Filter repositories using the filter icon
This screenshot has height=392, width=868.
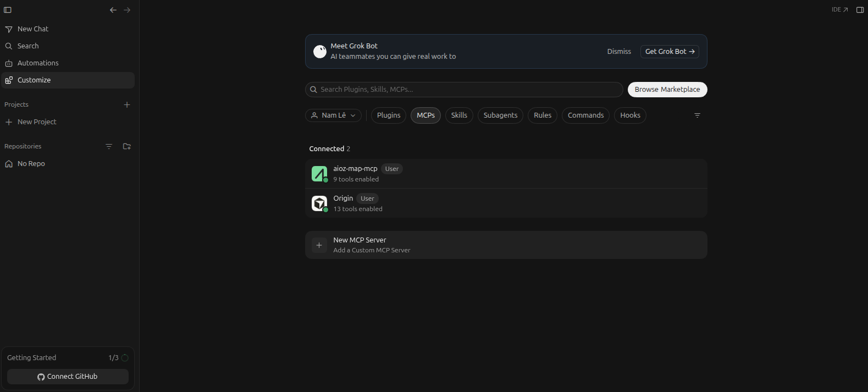(109, 146)
